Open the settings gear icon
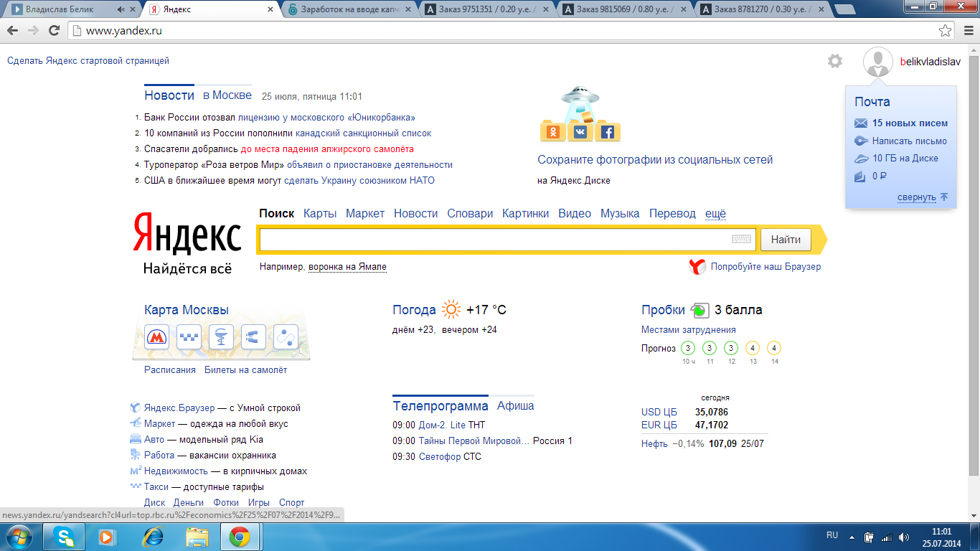This screenshot has width=980, height=551. (x=835, y=62)
